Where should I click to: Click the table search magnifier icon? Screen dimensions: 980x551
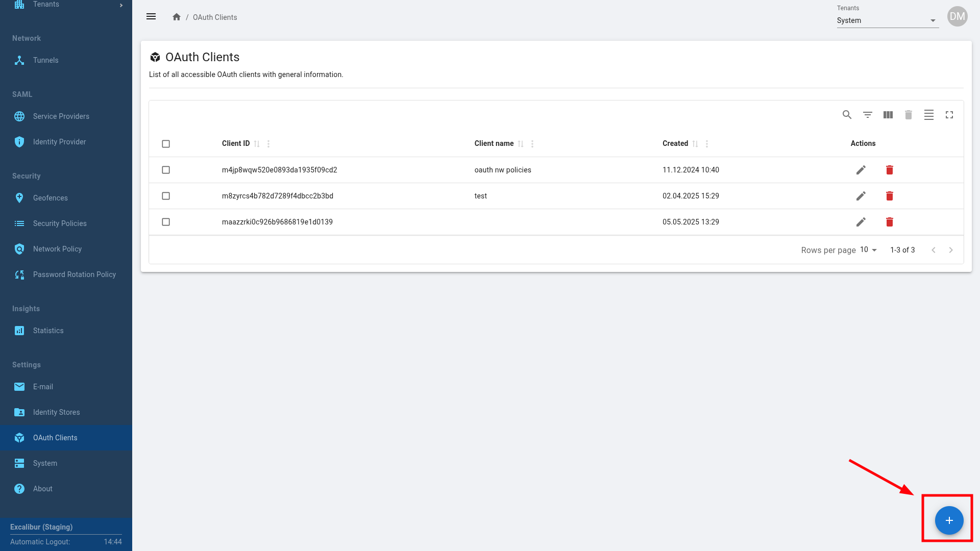(x=847, y=115)
